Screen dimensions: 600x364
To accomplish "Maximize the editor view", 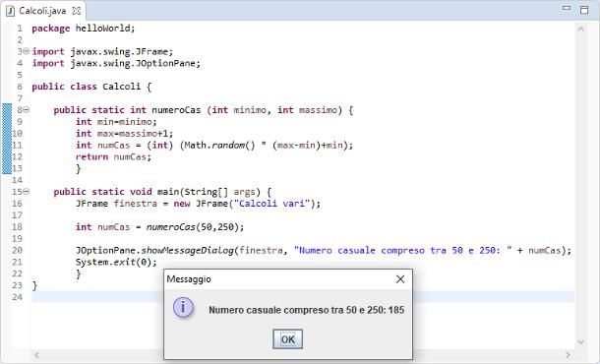I will 584,10.
